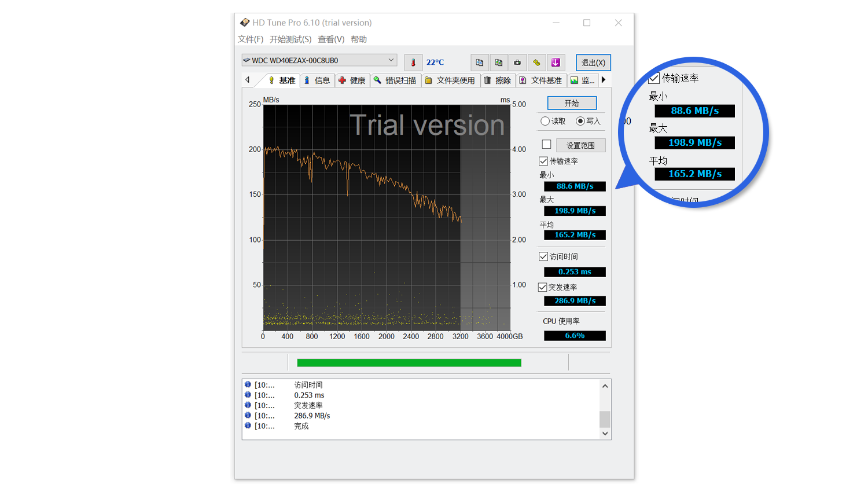Open the 帮助 menu

pyautogui.click(x=359, y=39)
